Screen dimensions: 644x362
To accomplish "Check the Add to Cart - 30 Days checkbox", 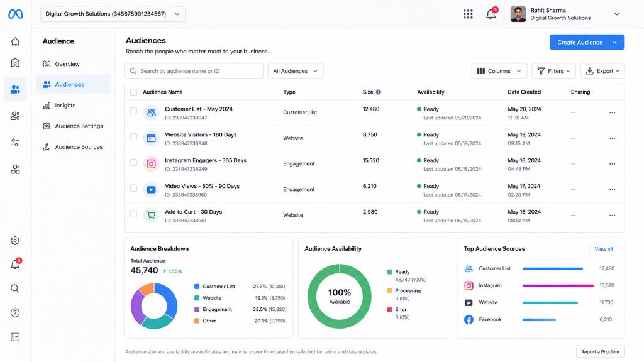I will (x=133, y=214).
